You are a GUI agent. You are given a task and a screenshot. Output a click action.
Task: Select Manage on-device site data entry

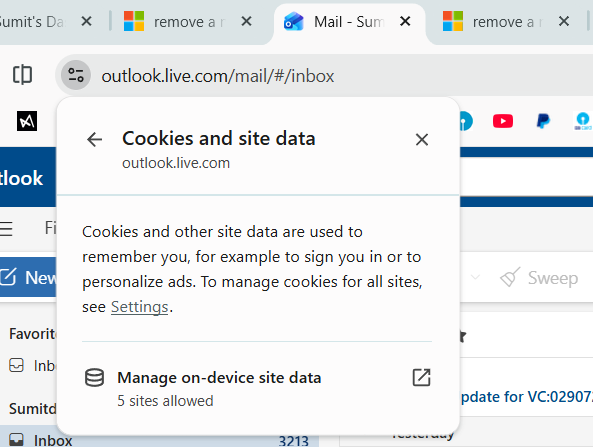click(257, 388)
